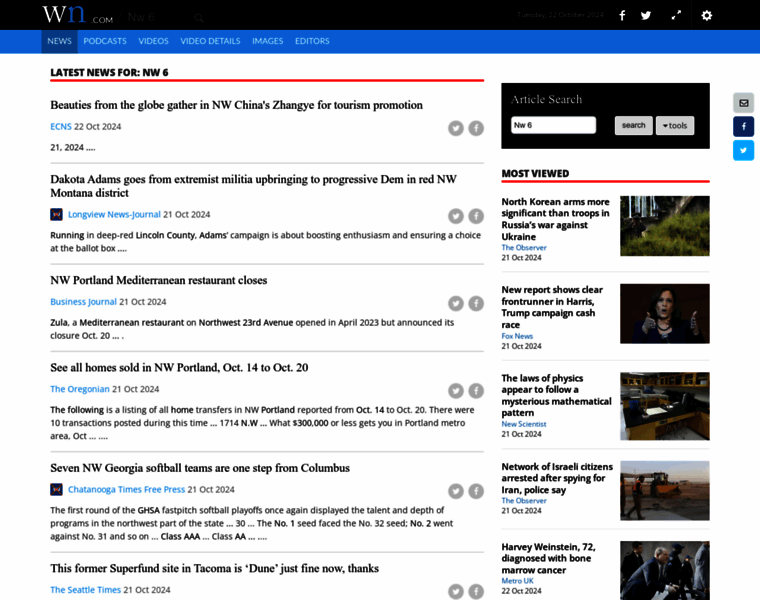Open the Video Details tab
Viewport: 760px width, 600px height.
210,41
